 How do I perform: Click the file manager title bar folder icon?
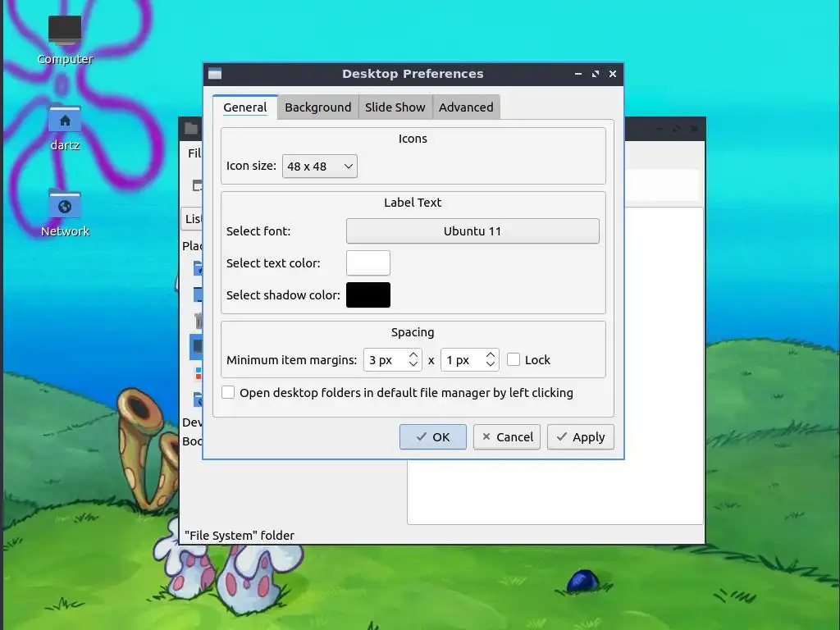(x=190, y=128)
